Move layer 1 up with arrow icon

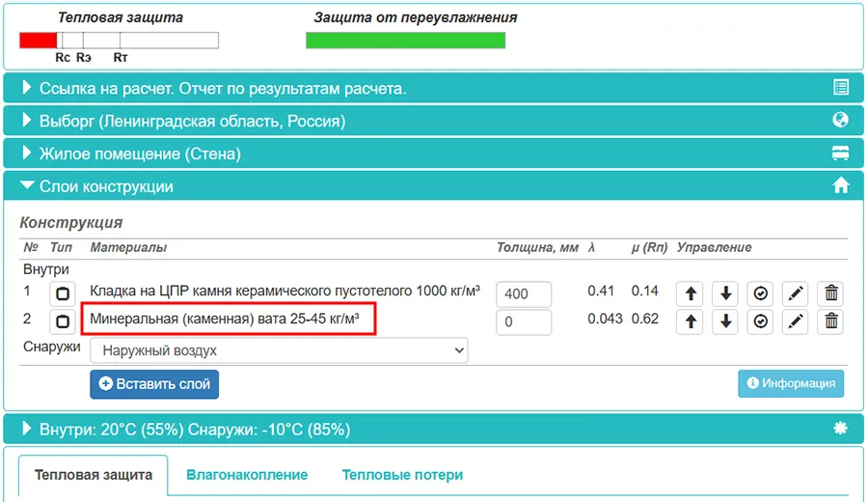[x=690, y=293]
